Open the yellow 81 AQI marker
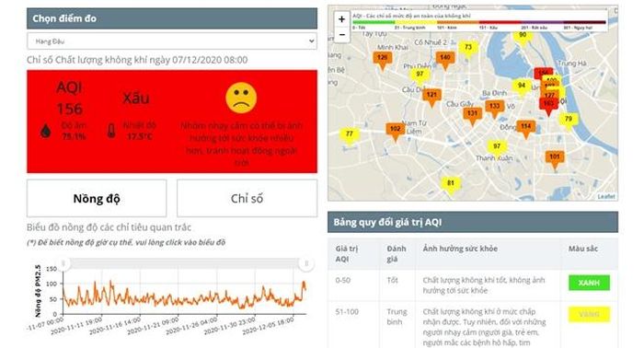This screenshot has width=644, height=348. [x=451, y=185]
